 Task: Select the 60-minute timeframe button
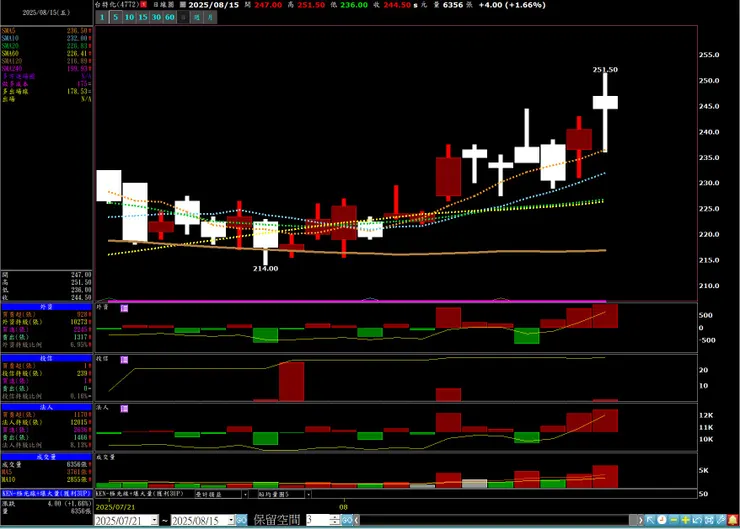click(170, 17)
